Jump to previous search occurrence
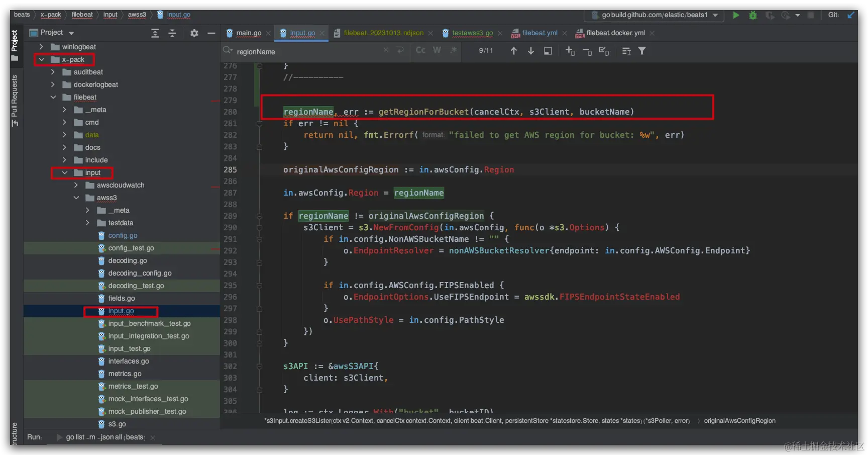 click(x=513, y=51)
